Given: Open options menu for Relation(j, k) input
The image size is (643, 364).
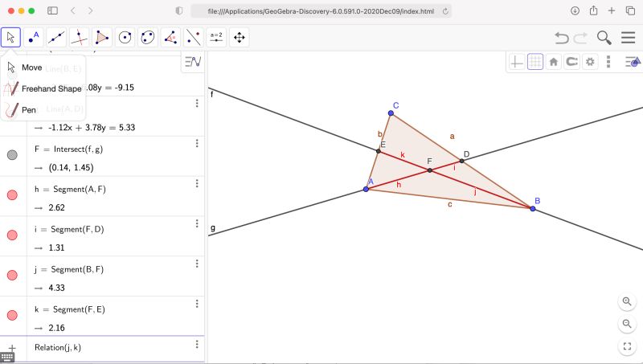Looking at the screenshot, I should 197,345.
